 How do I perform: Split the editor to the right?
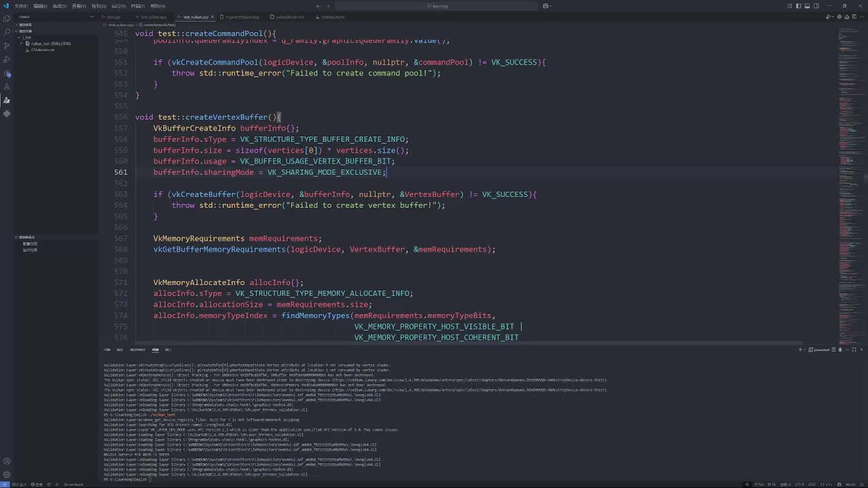(853, 17)
